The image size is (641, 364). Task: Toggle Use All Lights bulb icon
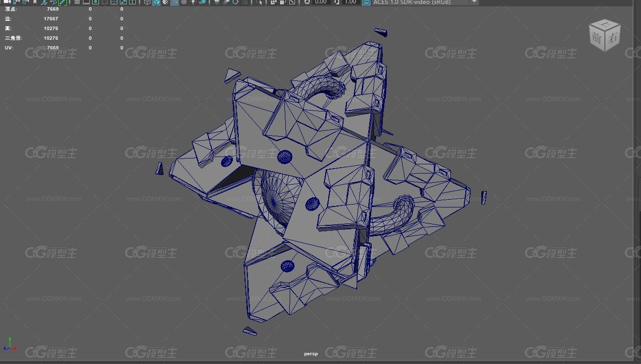click(x=193, y=2)
